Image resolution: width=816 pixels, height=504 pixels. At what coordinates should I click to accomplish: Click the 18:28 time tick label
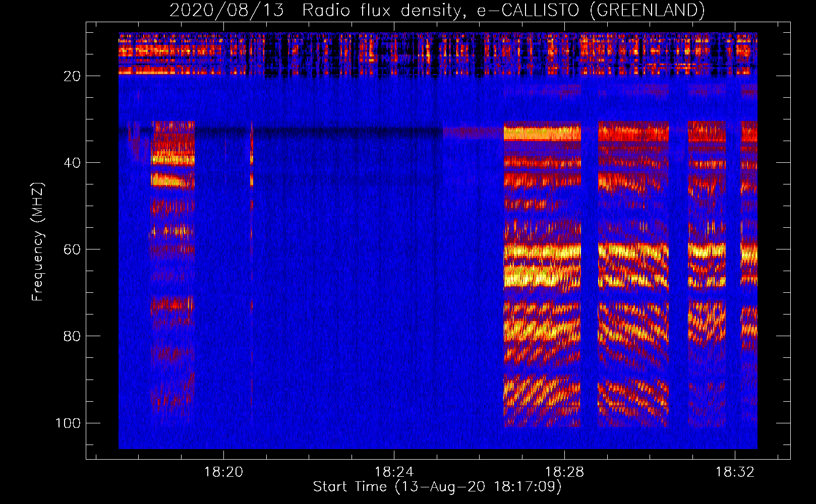coord(564,472)
